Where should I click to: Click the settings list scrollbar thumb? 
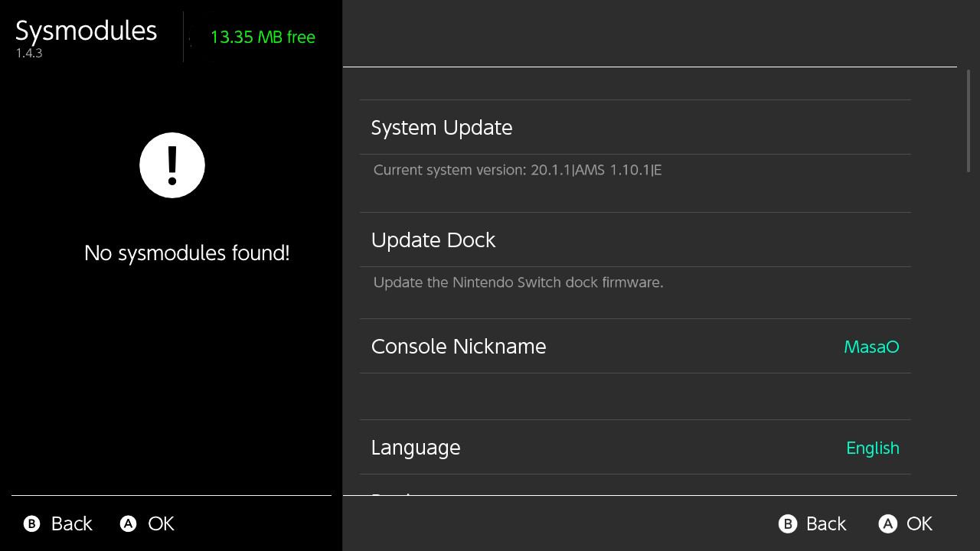[969, 121]
